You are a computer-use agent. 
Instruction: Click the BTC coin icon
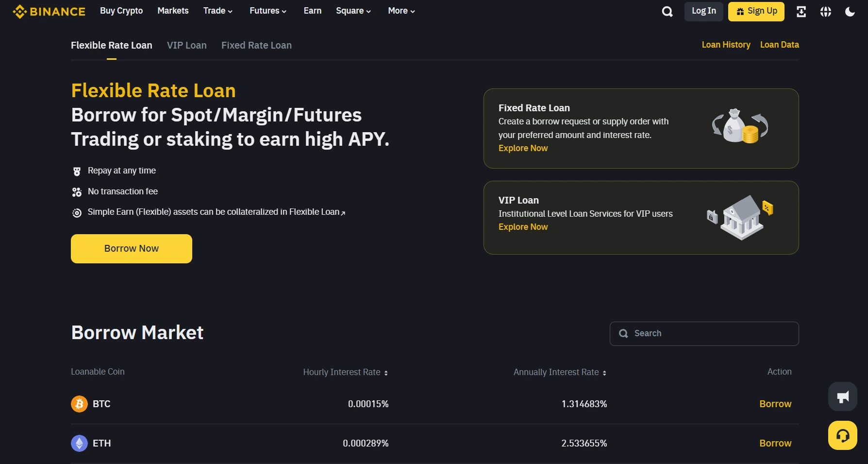(x=79, y=404)
